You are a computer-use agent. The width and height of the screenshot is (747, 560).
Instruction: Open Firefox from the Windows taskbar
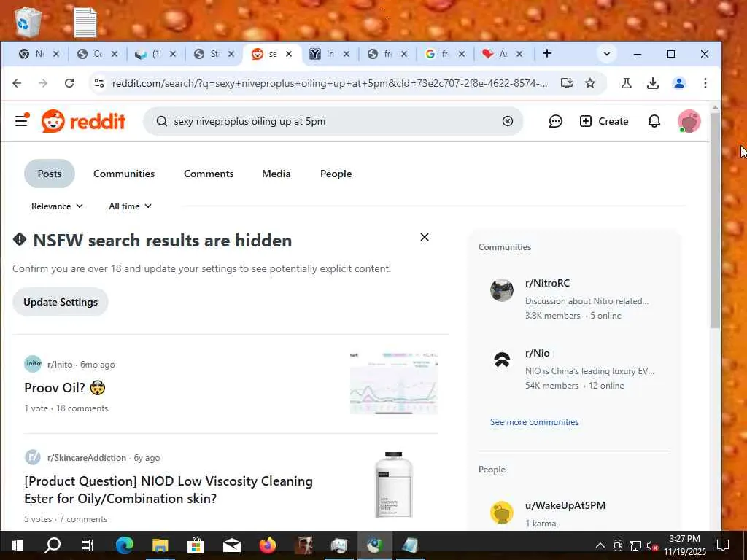pos(267,545)
